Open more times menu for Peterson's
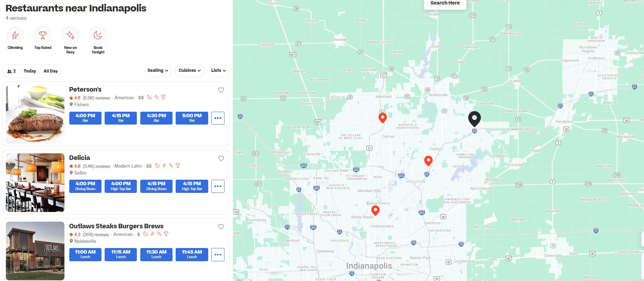The image size is (644, 281). coord(218,118)
